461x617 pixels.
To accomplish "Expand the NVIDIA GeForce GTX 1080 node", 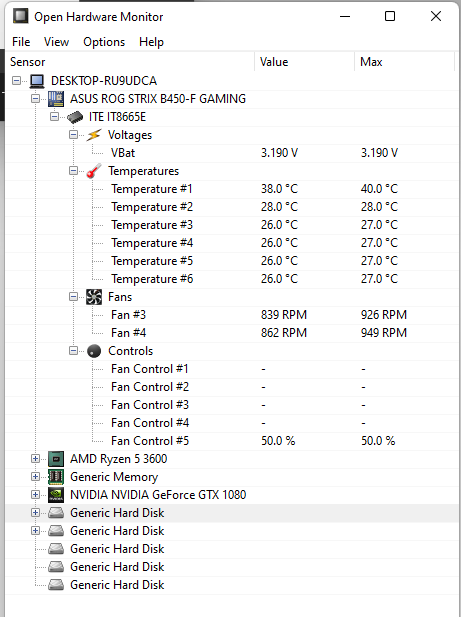I will (35, 495).
